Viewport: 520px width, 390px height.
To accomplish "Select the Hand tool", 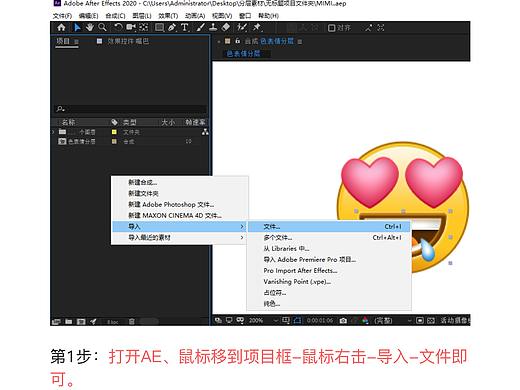I will click(x=90, y=28).
